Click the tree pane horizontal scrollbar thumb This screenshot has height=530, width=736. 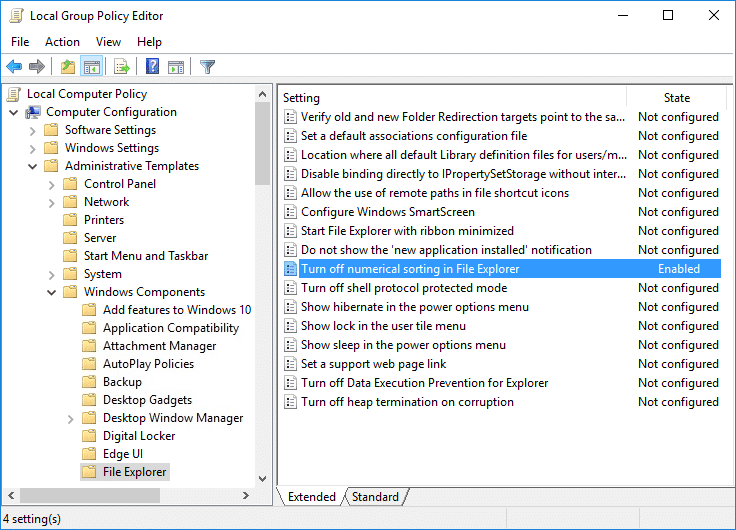click(x=90, y=495)
